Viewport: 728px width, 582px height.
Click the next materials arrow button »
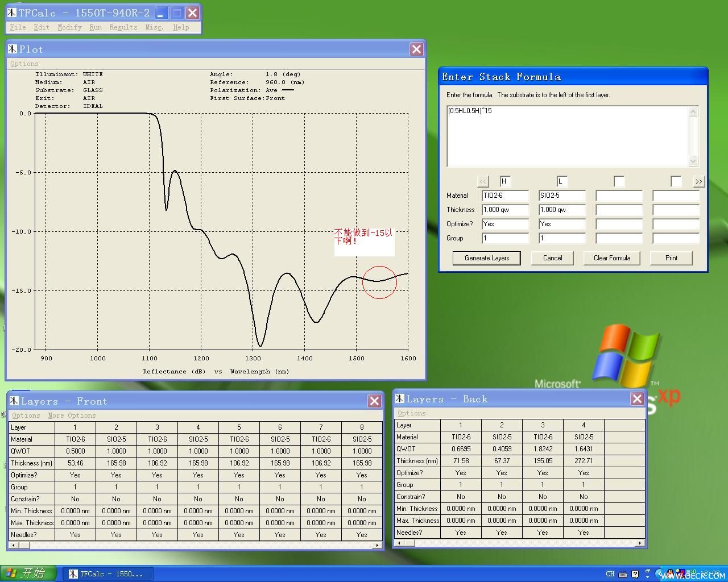(698, 181)
